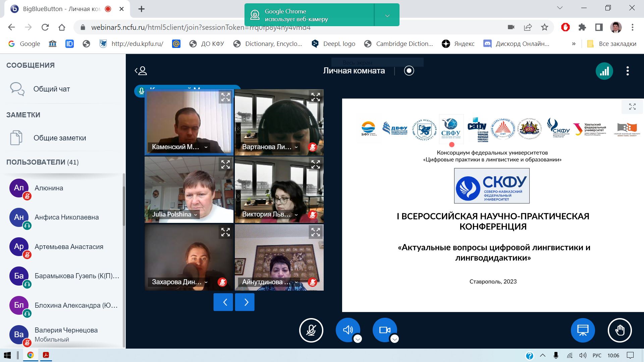Fullscreen the presentation slide
This screenshot has width=644, height=362.
(632, 107)
